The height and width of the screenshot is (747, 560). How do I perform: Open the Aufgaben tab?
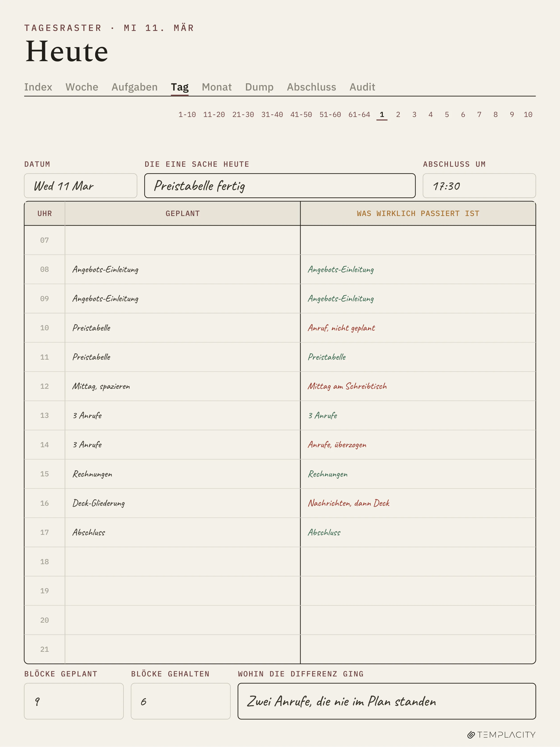coord(134,87)
